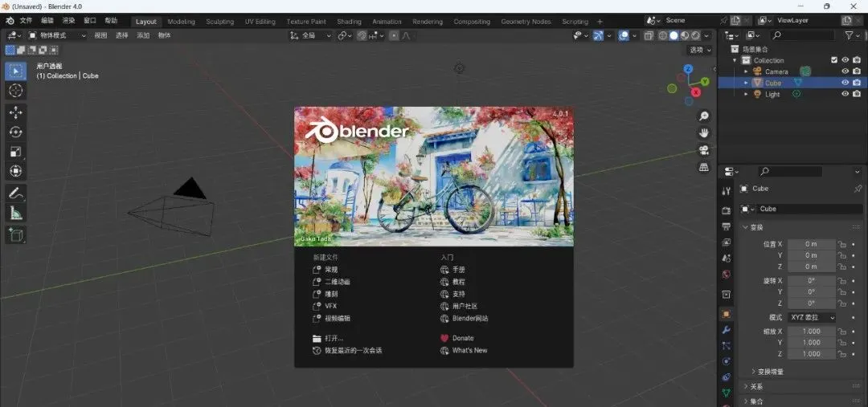Open the View Layer properties tab
The image size is (868, 407).
pyautogui.click(x=727, y=242)
